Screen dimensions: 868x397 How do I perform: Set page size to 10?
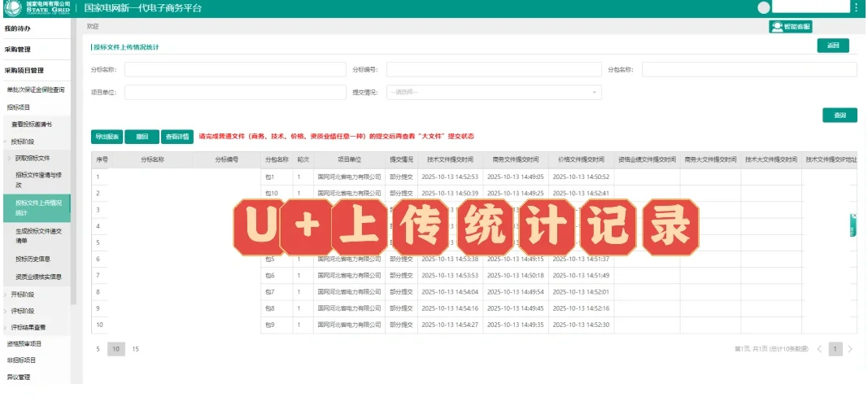point(116,349)
